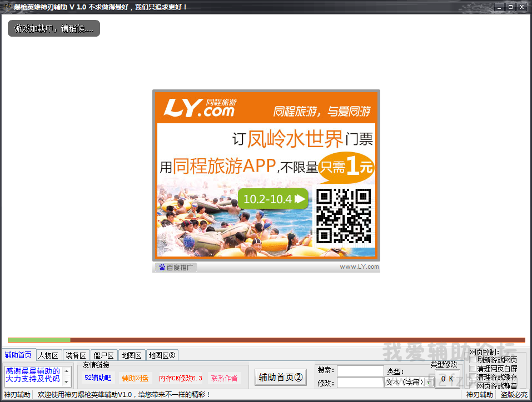Click the Baidu paw 百度推广 badge
The width and height of the screenshot is (532, 402).
(176, 267)
